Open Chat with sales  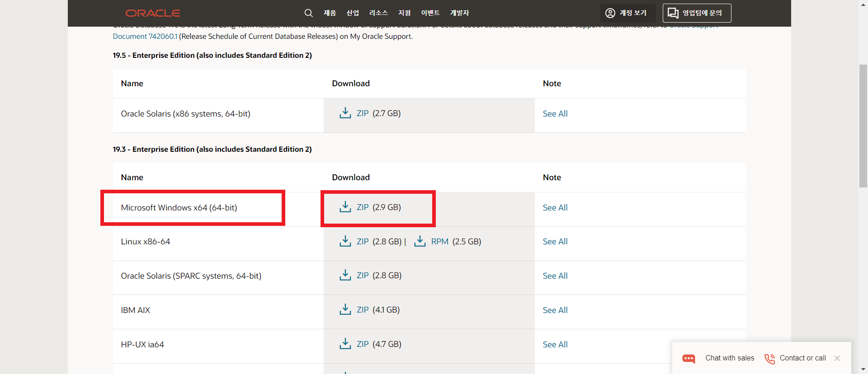click(x=730, y=358)
